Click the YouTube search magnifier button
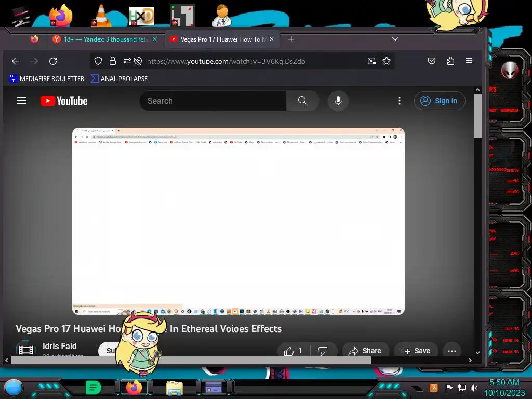Image resolution: width=532 pixels, height=399 pixels. coord(303,101)
